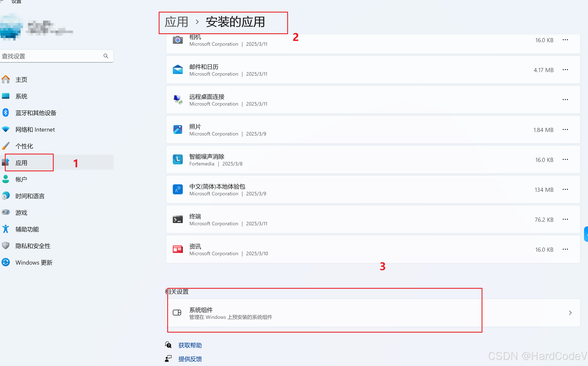The height and width of the screenshot is (366, 588).
Task: Open more options for Photos app
Action: [x=565, y=129]
